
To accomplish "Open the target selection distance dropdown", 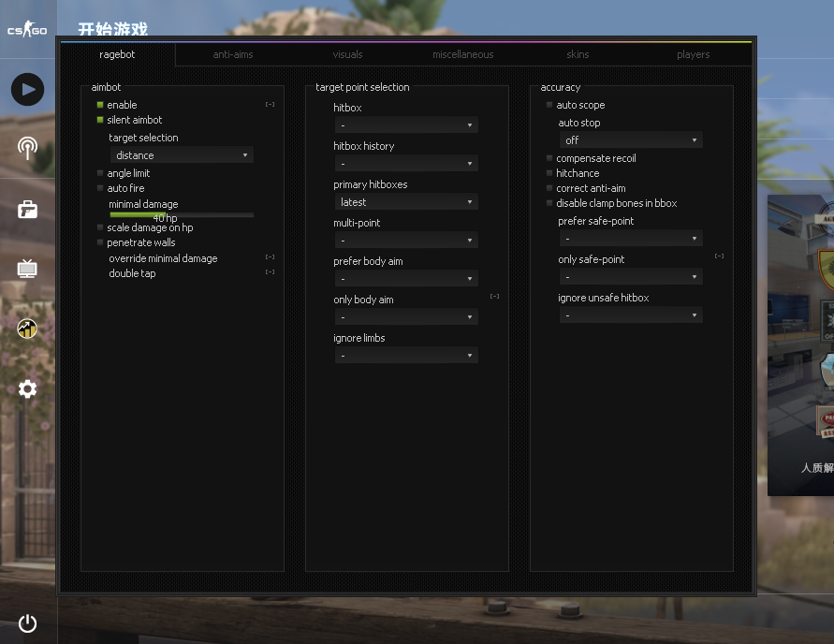I will 182,155.
